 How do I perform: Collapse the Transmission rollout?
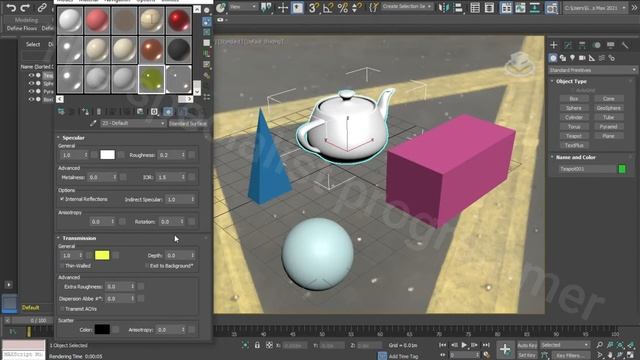tap(79, 238)
